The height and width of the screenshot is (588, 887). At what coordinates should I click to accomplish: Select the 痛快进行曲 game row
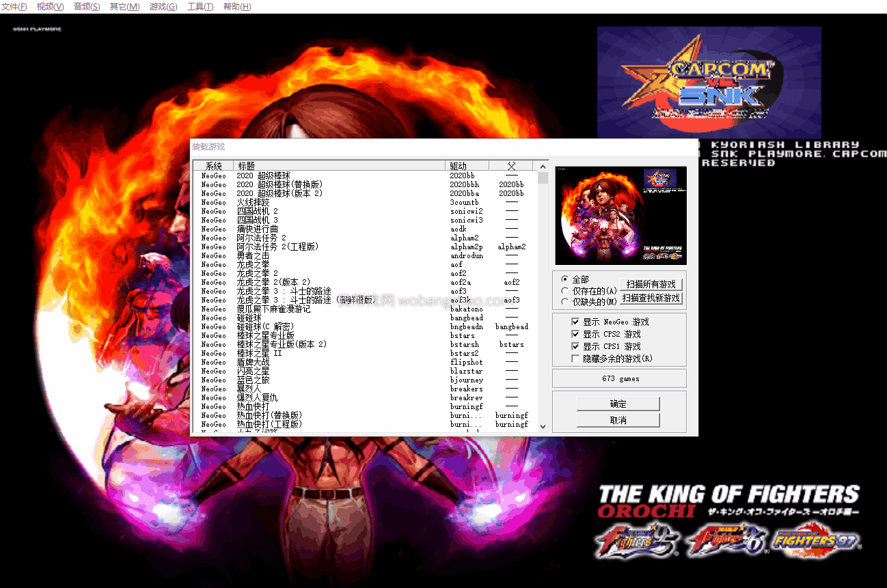[x=364, y=229]
